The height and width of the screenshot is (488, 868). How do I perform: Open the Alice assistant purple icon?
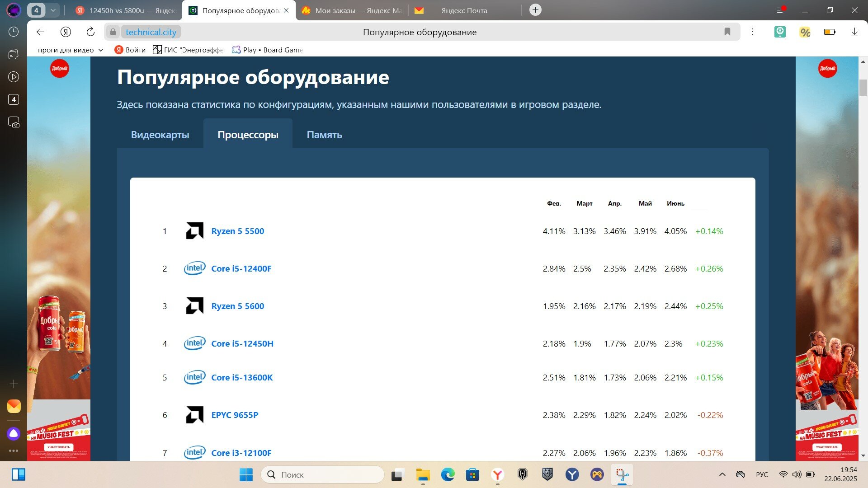click(14, 434)
